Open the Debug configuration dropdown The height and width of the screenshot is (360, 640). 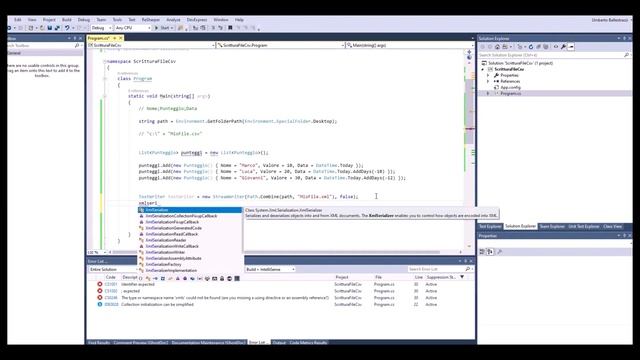(x=101, y=28)
